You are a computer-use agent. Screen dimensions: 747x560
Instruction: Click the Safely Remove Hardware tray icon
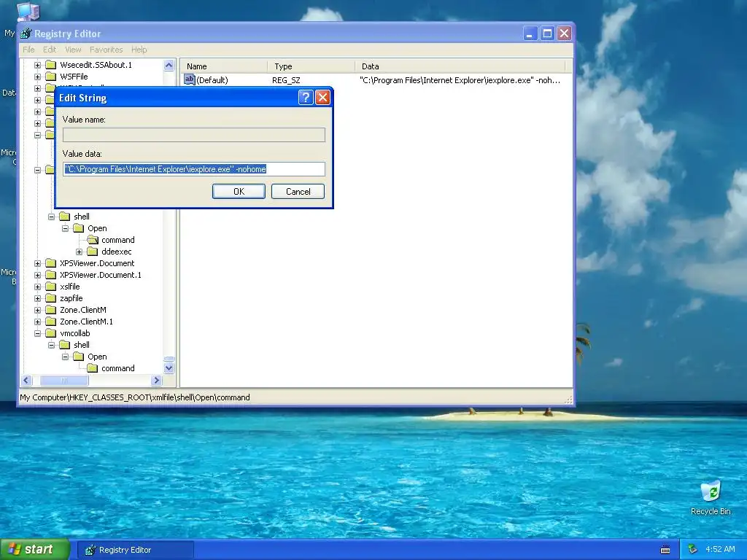click(693, 550)
